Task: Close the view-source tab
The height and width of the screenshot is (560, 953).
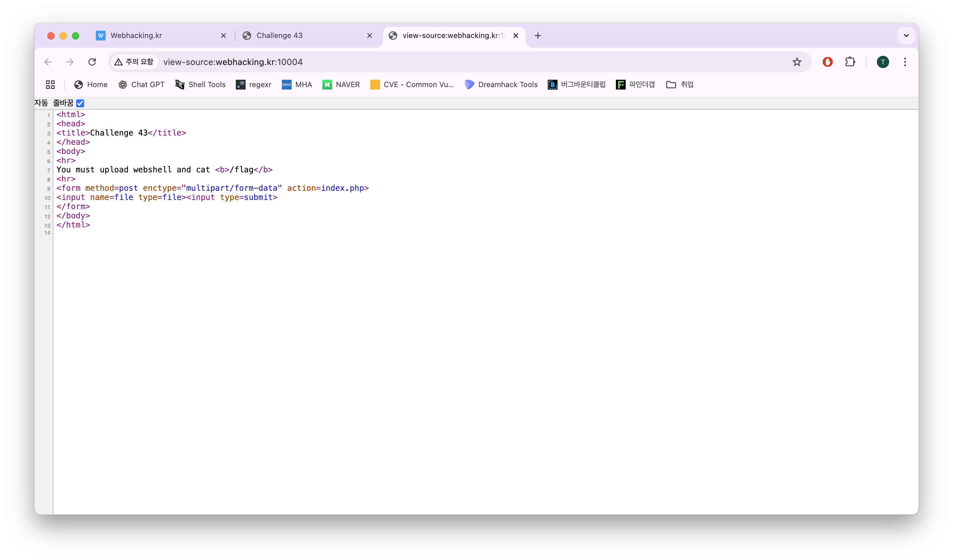Action: pos(515,36)
